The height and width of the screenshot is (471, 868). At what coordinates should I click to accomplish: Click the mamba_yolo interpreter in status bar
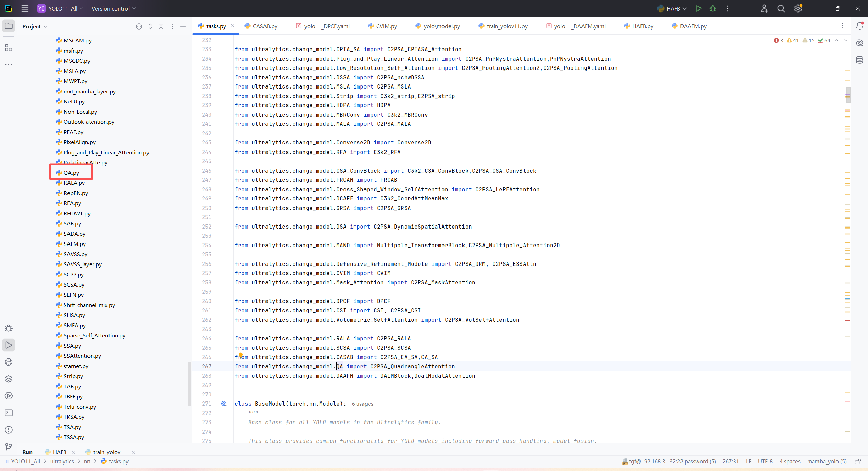pyautogui.click(x=827, y=461)
